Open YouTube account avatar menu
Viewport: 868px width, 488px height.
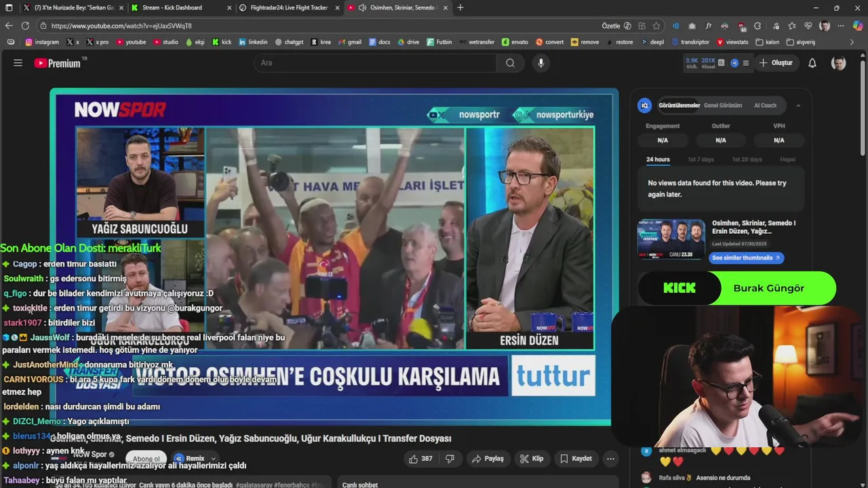pos(839,63)
